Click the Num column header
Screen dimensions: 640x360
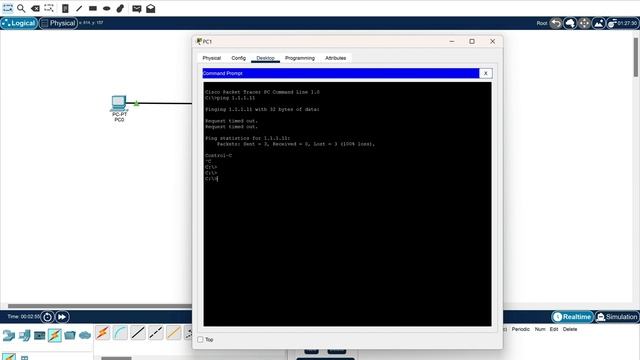click(x=540, y=329)
